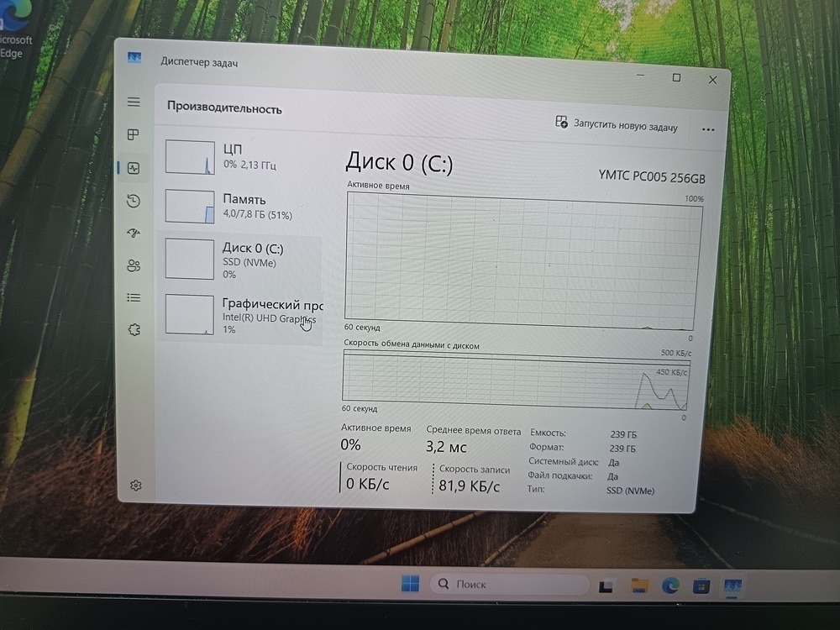The width and height of the screenshot is (840, 630).
Task: Select the Performance page icon in sidebar
Action: (134, 168)
